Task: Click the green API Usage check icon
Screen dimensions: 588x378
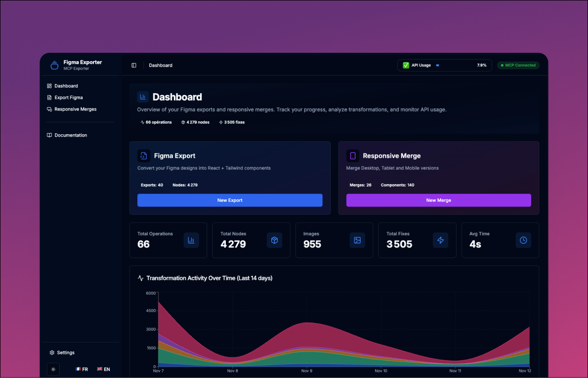Action: click(x=406, y=65)
